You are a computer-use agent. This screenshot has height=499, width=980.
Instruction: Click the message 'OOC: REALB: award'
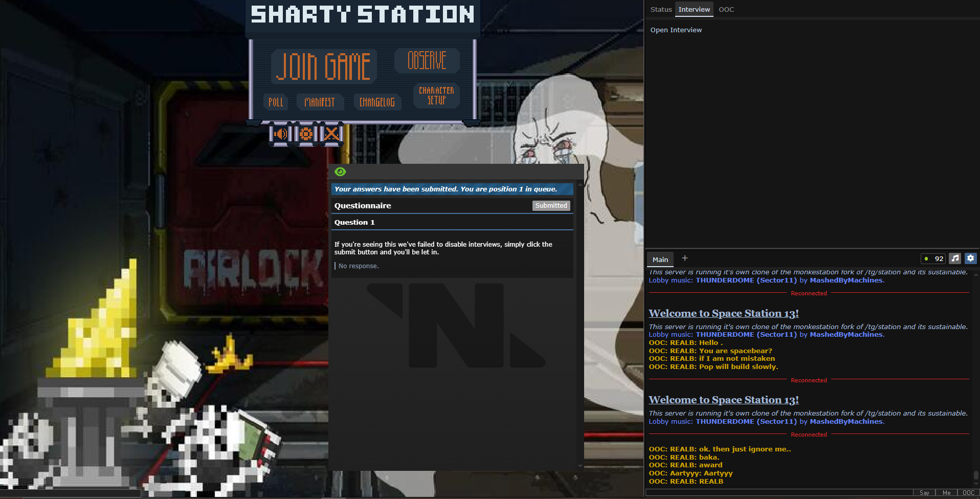(686, 465)
